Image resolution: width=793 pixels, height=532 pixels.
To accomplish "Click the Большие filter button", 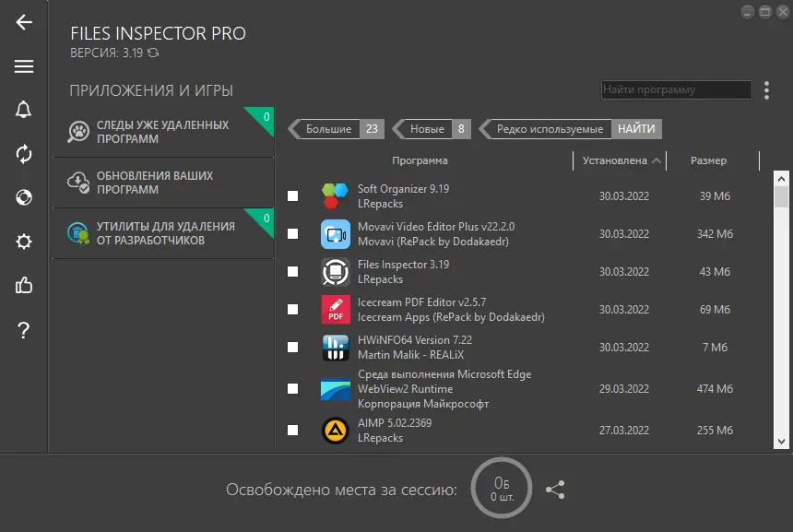I will pos(329,129).
